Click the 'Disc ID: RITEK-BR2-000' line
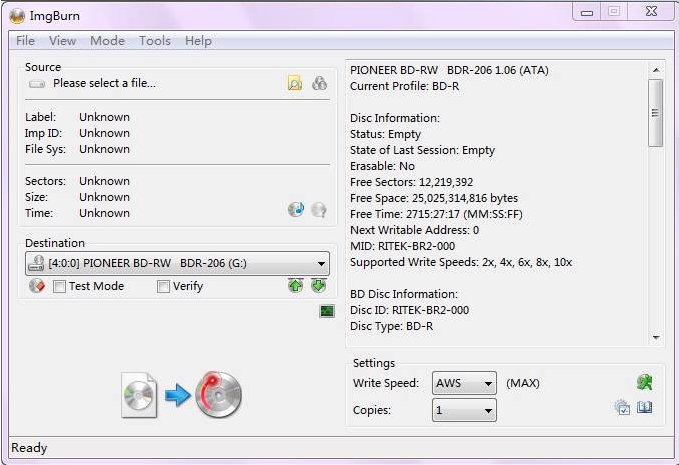The height and width of the screenshot is (465, 679). [409, 310]
